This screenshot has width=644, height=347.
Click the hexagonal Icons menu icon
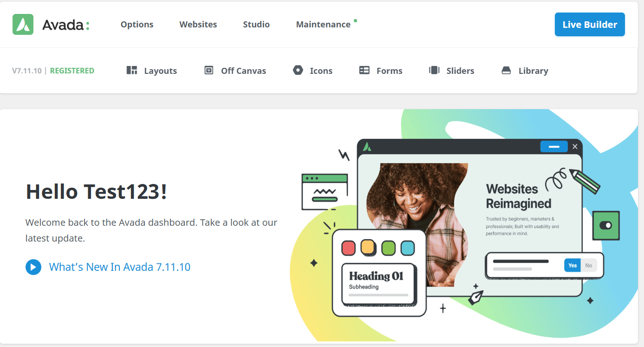[x=298, y=70]
